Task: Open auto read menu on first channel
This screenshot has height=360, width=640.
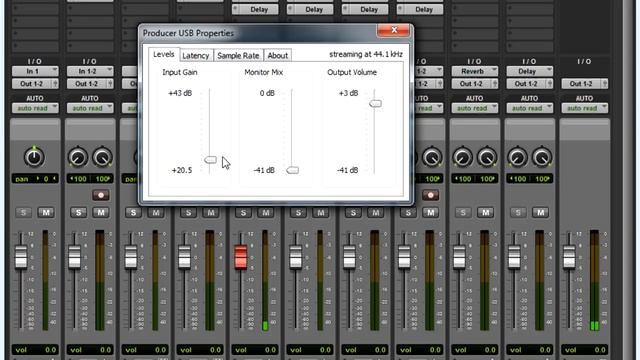Action: tap(35, 108)
